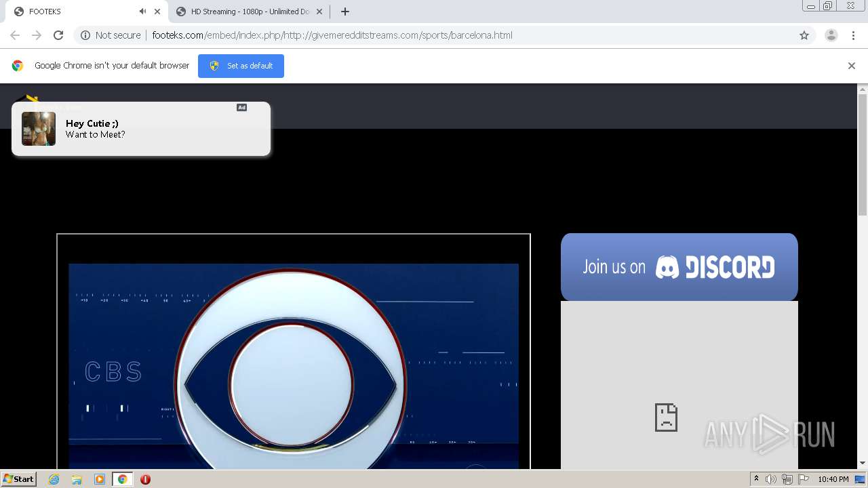Click the scrollbar down arrow
This screenshot has width=868, height=488.
pos(863,464)
